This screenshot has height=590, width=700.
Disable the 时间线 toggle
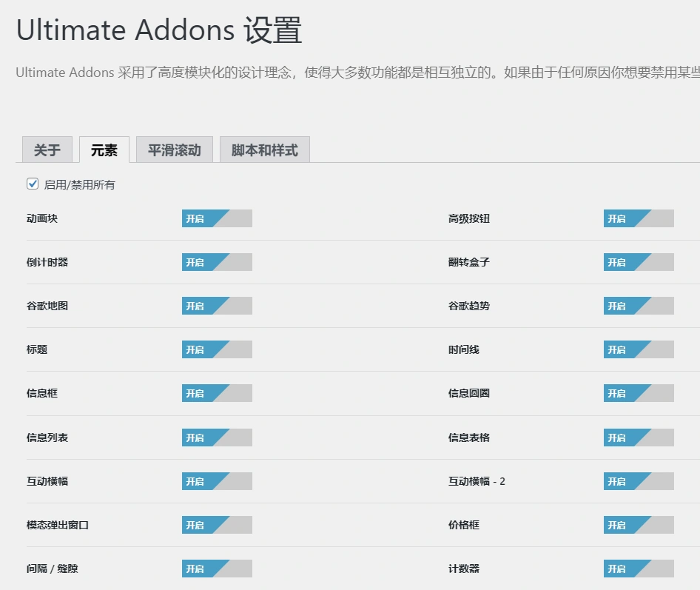(638, 349)
